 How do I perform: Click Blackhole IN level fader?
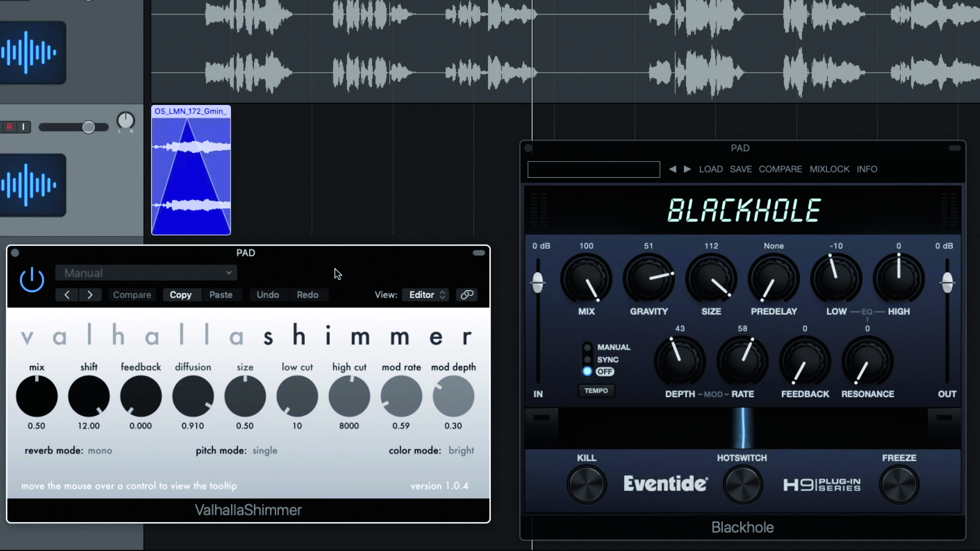click(538, 283)
